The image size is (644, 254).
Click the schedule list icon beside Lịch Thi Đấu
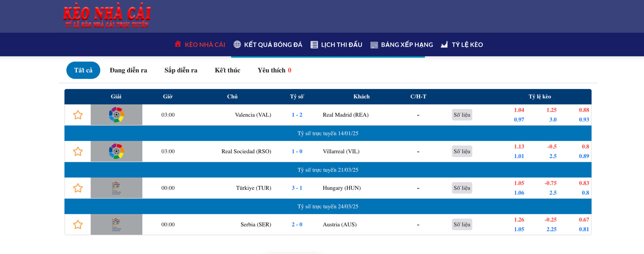tap(314, 45)
